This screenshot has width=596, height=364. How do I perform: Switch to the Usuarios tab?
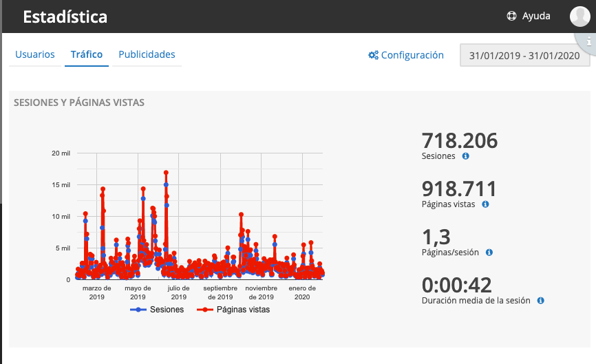(x=35, y=54)
